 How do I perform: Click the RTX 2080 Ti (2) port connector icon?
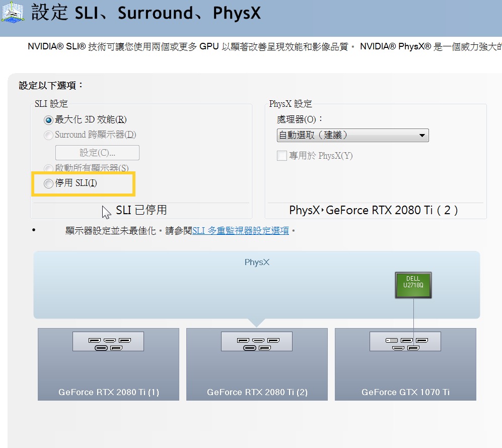[257, 342]
